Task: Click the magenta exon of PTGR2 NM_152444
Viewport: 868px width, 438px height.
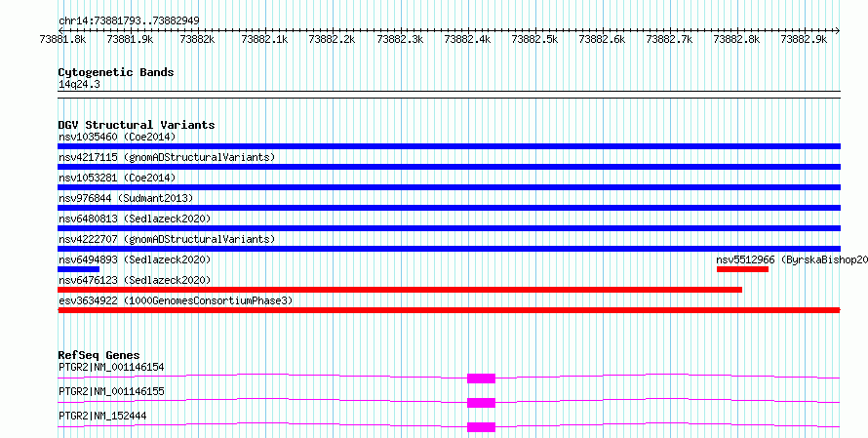Action: [481, 427]
